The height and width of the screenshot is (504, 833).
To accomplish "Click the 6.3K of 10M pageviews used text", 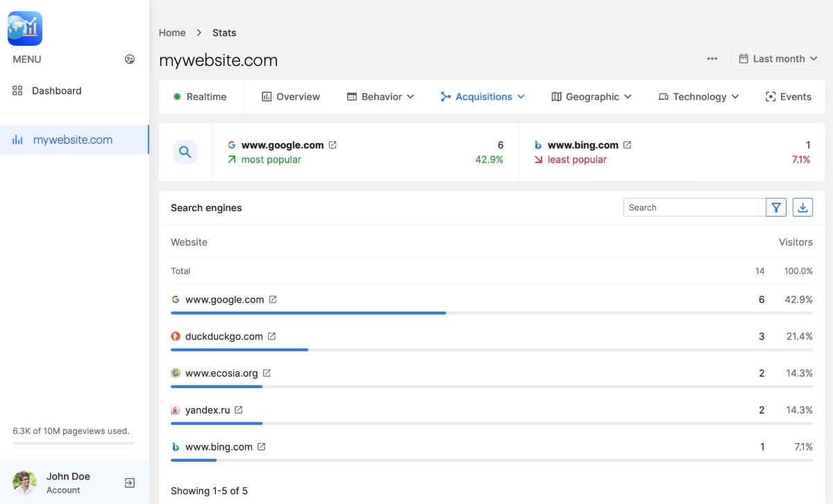I will point(71,431).
